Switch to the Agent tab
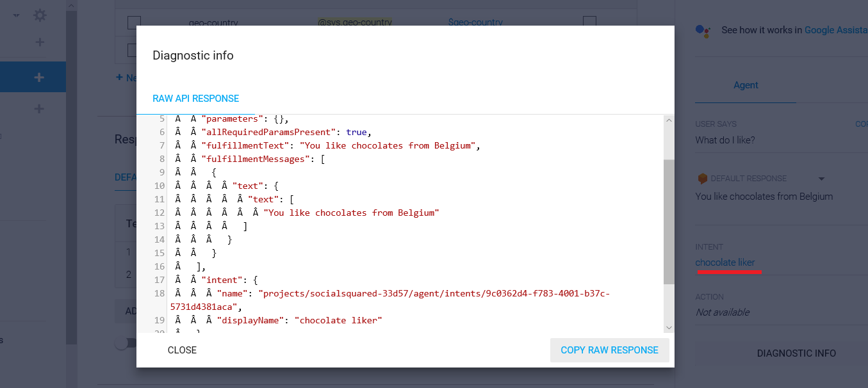868x388 pixels. pyautogui.click(x=746, y=85)
